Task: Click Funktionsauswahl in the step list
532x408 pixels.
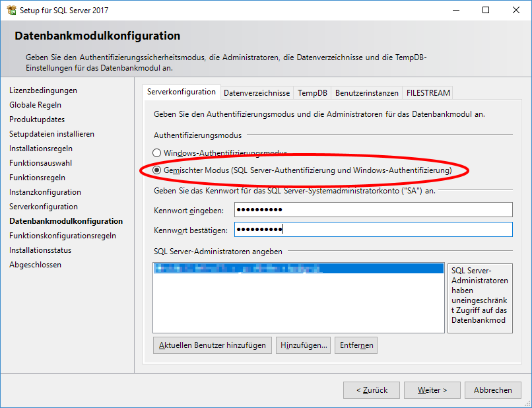Action: tap(41, 163)
